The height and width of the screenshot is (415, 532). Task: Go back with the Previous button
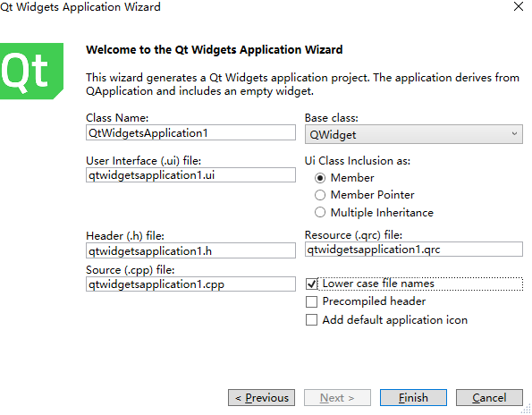tap(262, 398)
